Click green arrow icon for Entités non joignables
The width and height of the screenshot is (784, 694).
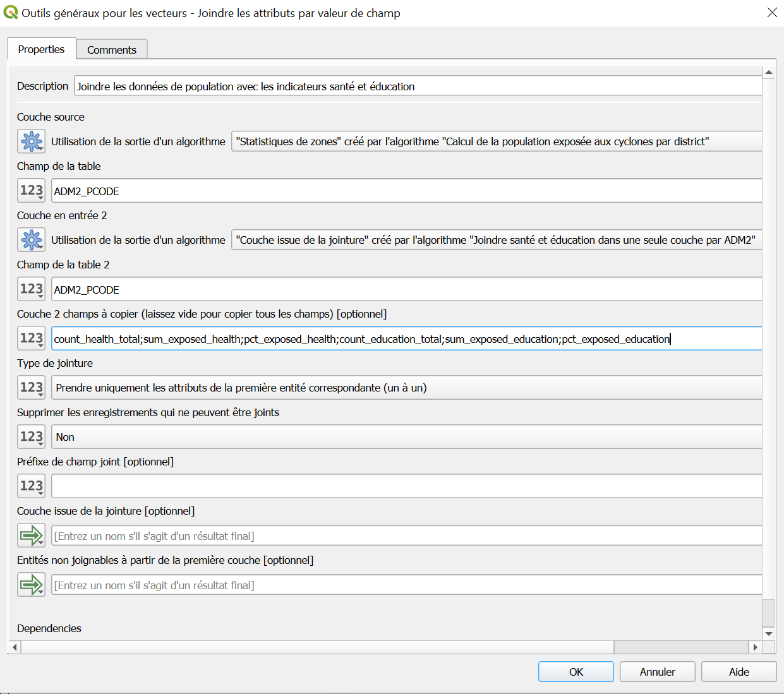(31, 585)
